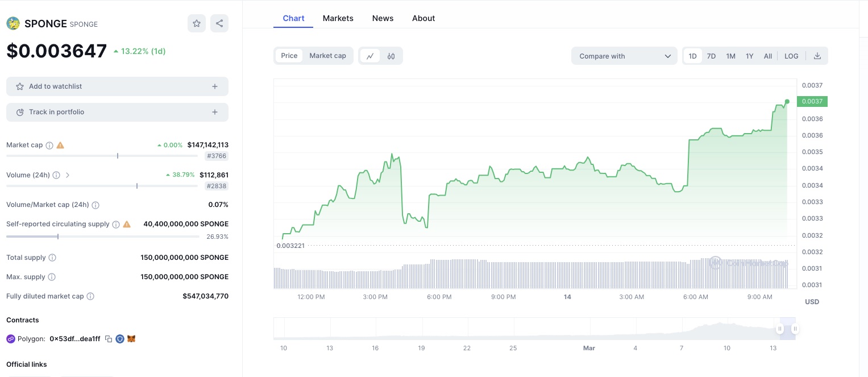Expand Volume (24h) chevron arrow

pos(68,175)
